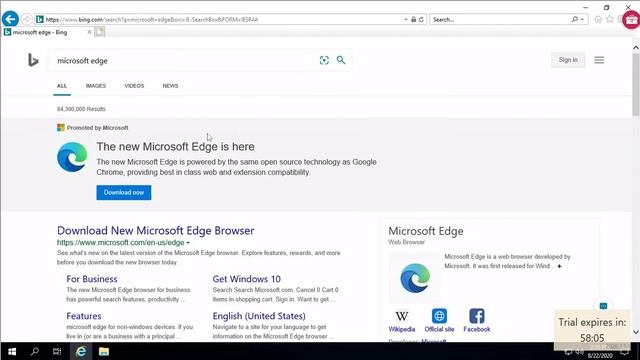
Task: Click the Sign in button
Action: (568, 60)
